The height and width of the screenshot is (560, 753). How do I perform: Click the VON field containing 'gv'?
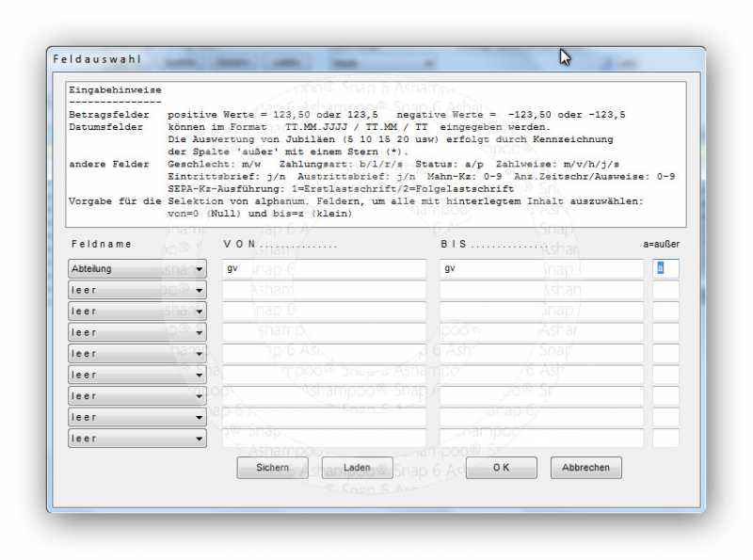pyautogui.click(x=324, y=269)
